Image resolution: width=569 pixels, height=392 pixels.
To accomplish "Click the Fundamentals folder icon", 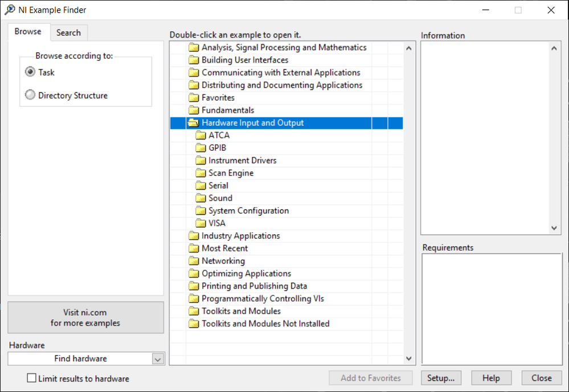I will click(194, 110).
